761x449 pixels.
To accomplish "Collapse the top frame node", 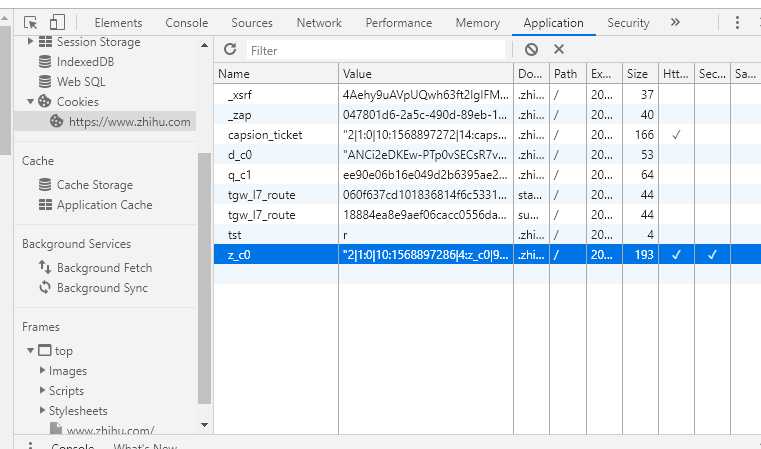I will coord(30,350).
